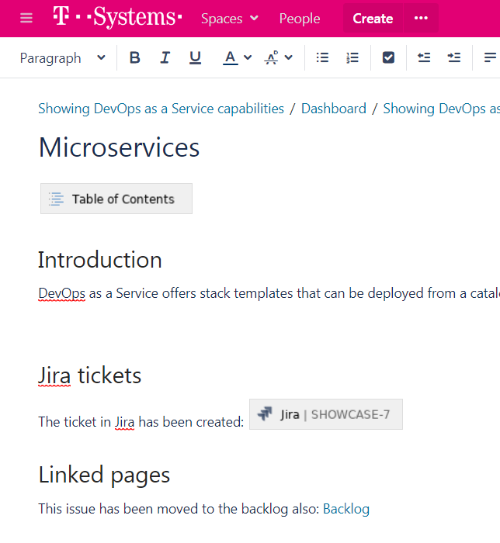Expand the text color picker arrow

248,57
